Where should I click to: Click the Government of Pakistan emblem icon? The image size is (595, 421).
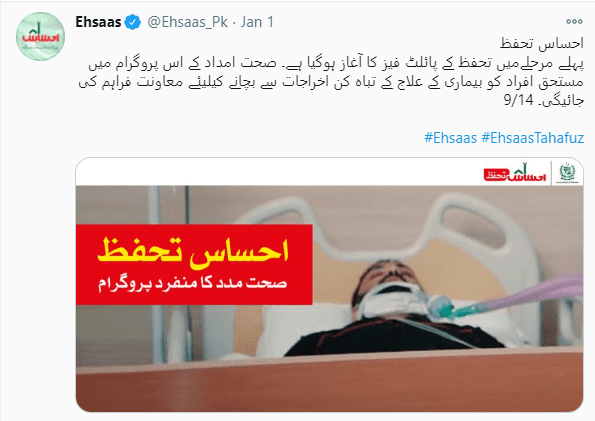point(568,173)
